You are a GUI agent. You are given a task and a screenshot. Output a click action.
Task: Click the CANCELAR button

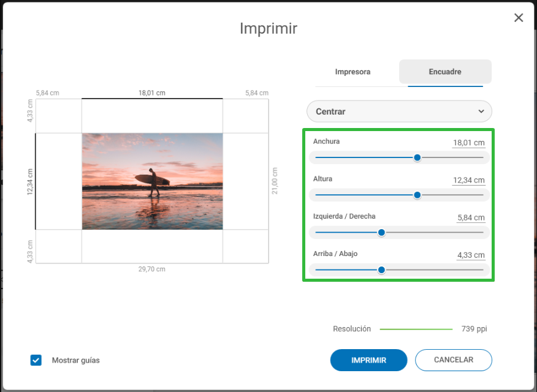pos(454,360)
